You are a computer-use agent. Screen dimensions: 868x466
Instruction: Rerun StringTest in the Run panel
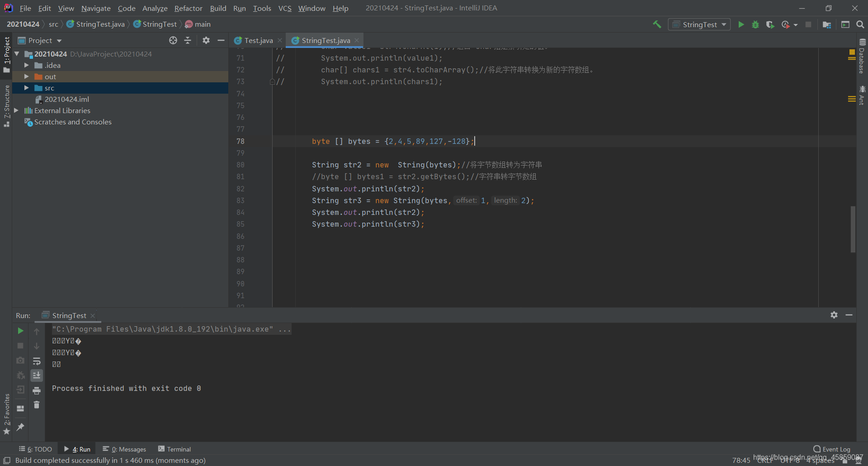20,331
